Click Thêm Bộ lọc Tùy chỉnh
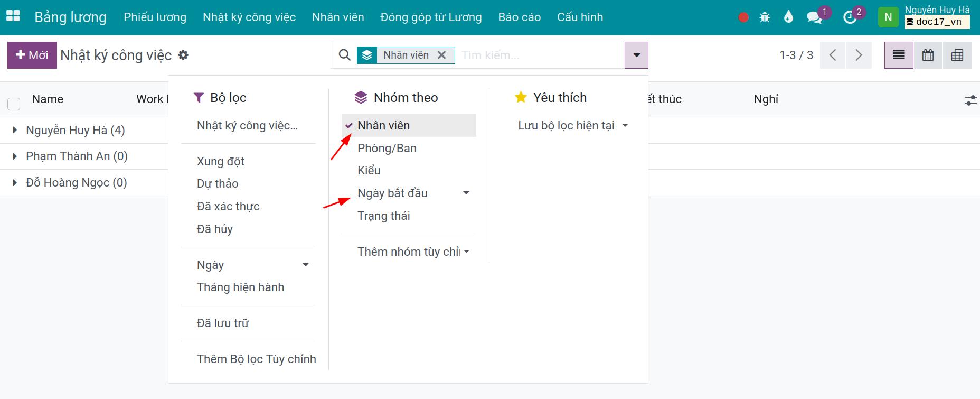This screenshot has width=980, height=399. pos(257,359)
